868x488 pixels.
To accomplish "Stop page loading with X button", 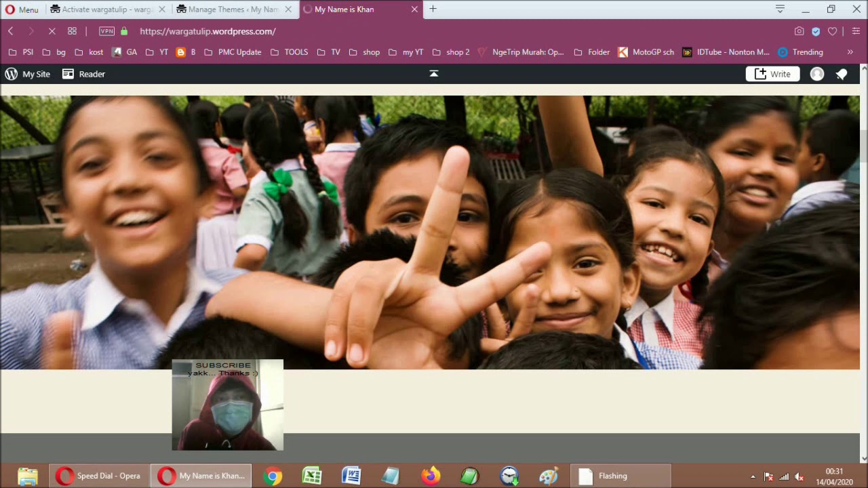I will (52, 31).
